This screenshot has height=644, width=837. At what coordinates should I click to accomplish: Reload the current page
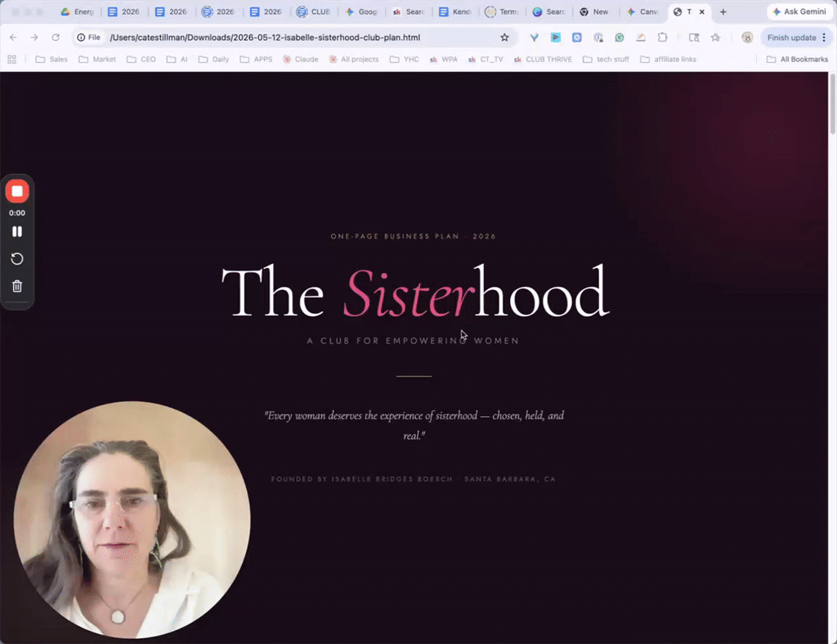tap(56, 38)
